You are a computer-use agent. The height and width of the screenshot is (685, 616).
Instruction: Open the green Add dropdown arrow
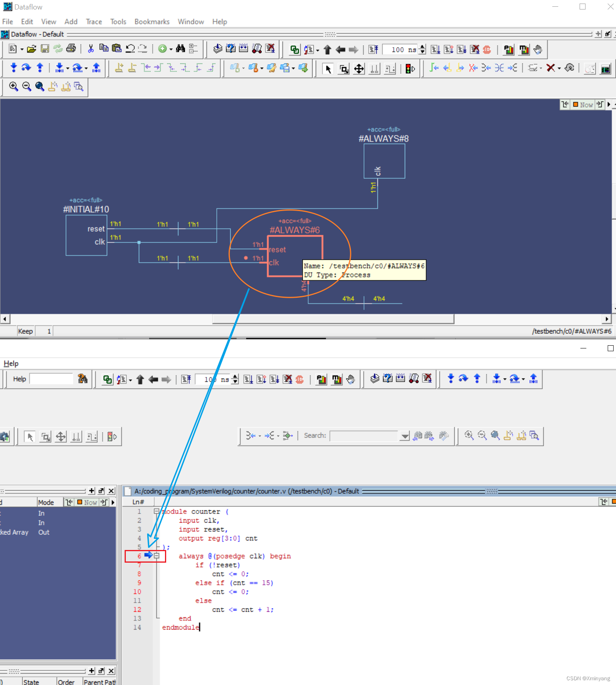pyautogui.click(x=171, y=49)
